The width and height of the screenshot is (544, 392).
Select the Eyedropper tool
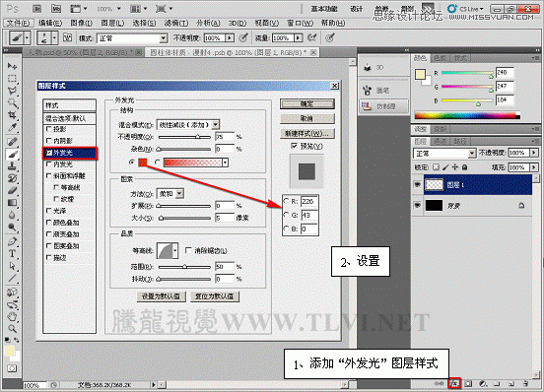pos(12,127)
